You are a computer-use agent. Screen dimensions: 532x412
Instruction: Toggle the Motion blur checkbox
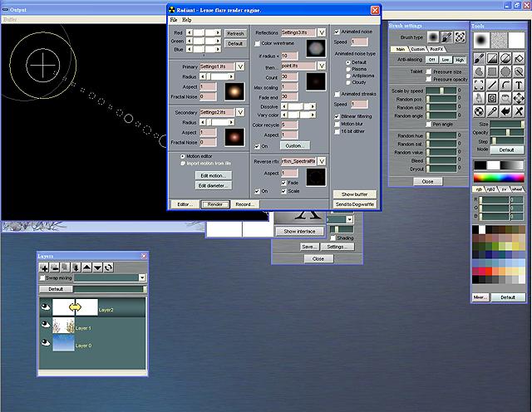coord(336,124)
